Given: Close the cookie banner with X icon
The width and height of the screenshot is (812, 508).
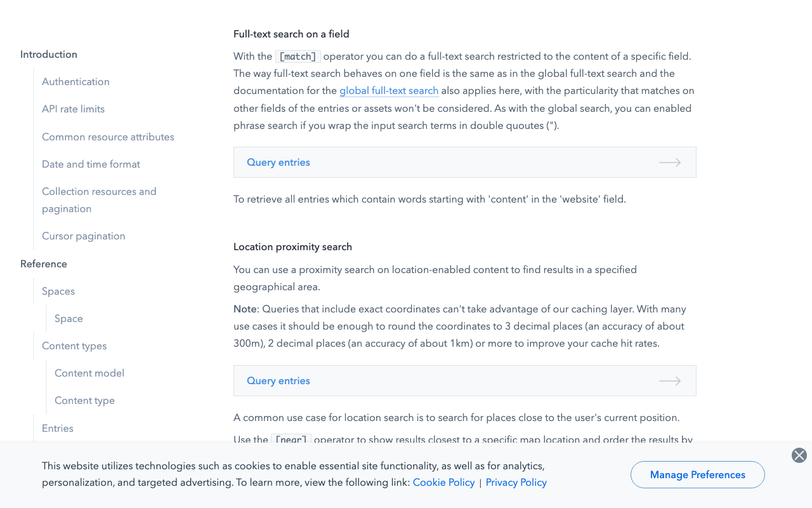Looking at the screenshot, I should (x=799, y=455).
